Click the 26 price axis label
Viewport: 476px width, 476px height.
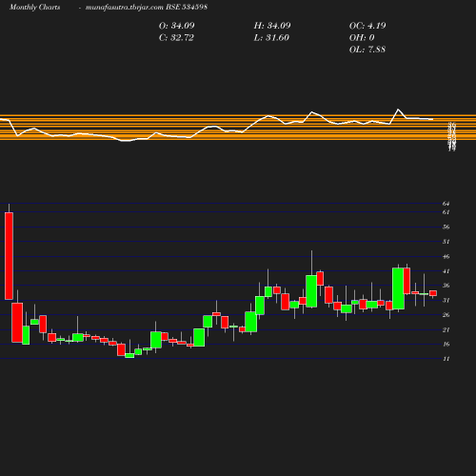pos(446,315)
